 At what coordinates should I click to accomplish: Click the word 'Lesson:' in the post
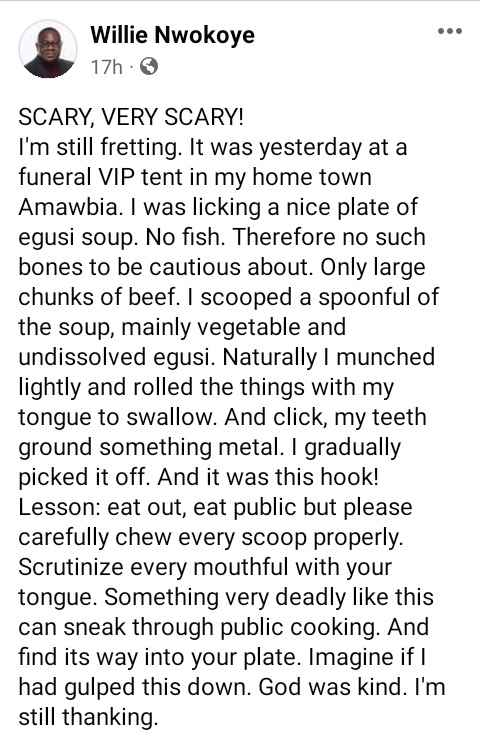[59, 508]
